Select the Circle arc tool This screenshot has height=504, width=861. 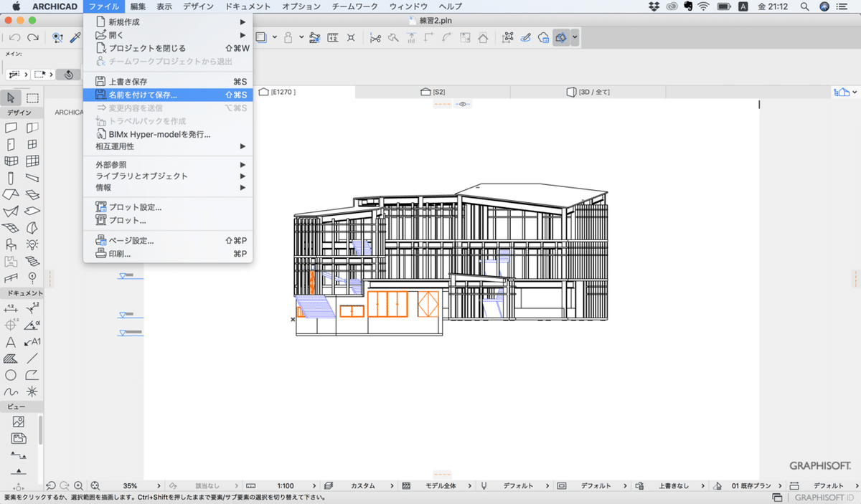[x=11, y=375]
